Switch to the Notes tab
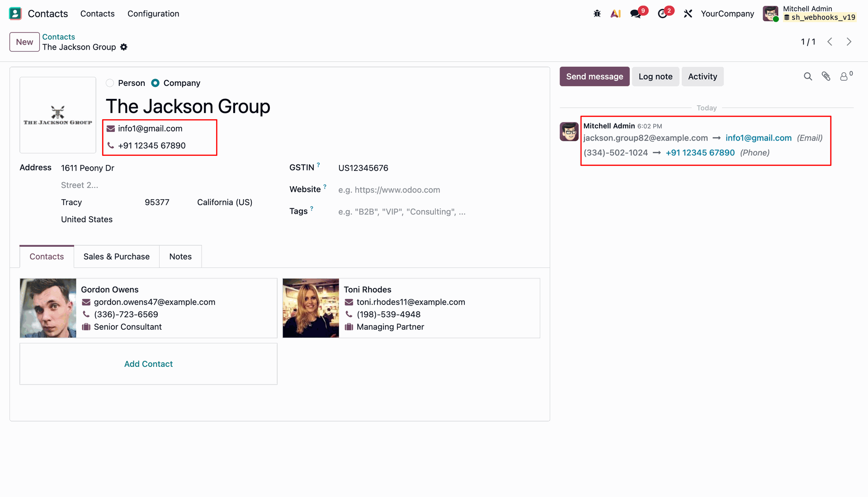 click(x=180, y=257)
